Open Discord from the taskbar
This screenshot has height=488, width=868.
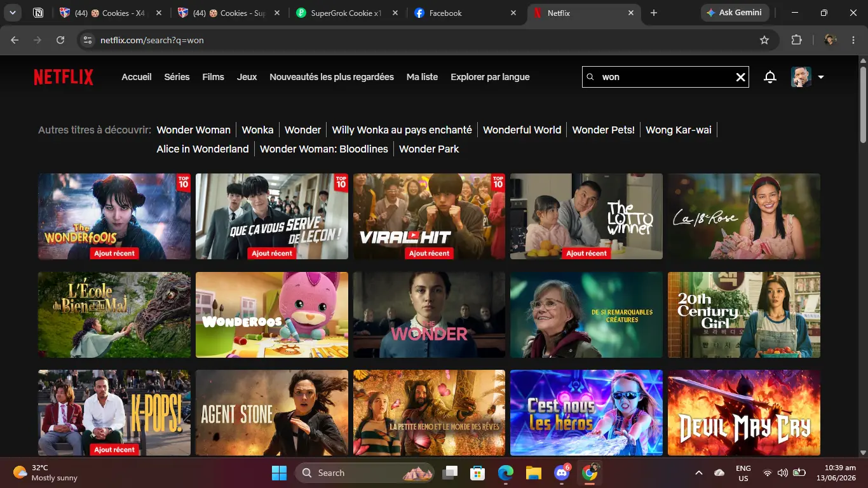[x=561, y=473]
